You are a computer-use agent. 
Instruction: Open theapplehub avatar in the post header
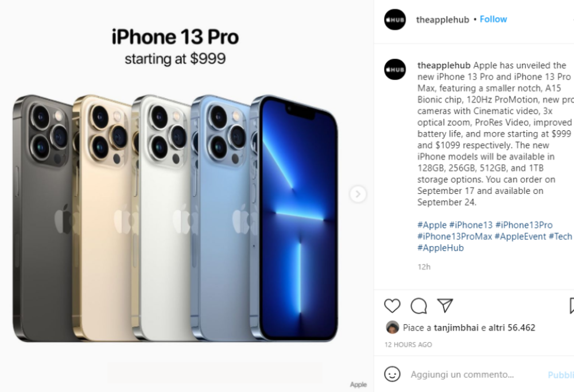pyautogui.click(x=395, y=20)
